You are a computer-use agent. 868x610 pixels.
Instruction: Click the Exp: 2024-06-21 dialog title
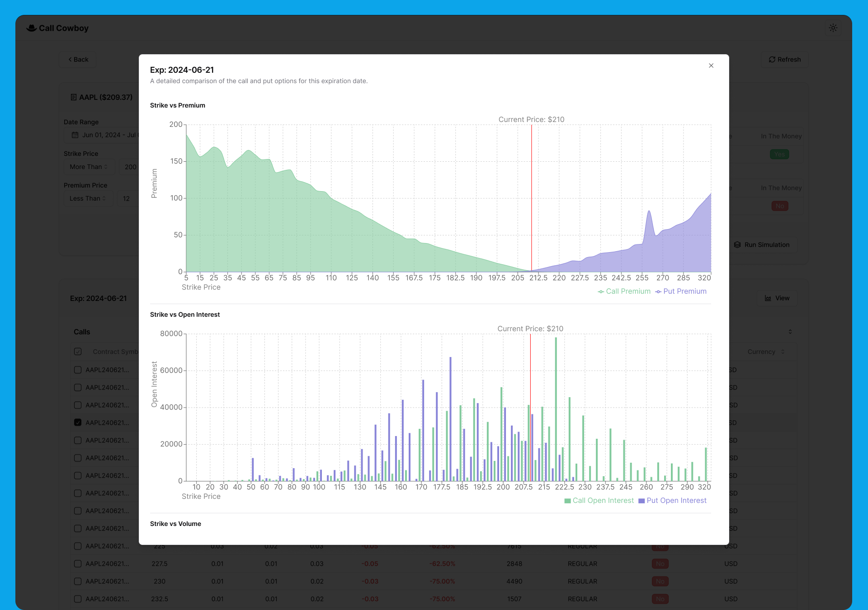coord(182,70)
